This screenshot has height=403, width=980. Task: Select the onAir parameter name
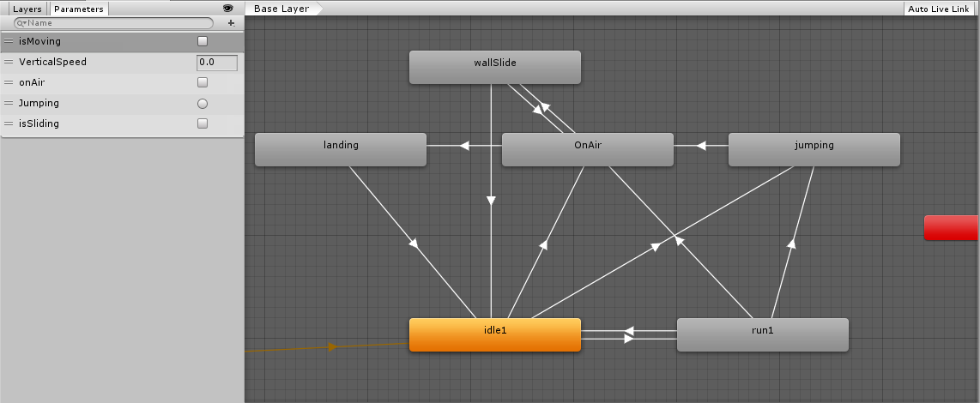pos(32,82)
